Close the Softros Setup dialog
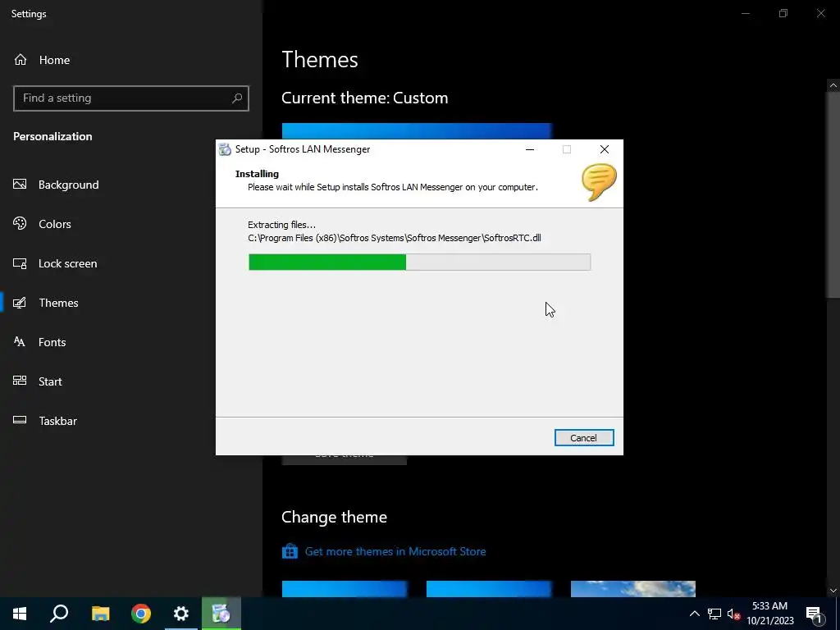 pos(605,149)
